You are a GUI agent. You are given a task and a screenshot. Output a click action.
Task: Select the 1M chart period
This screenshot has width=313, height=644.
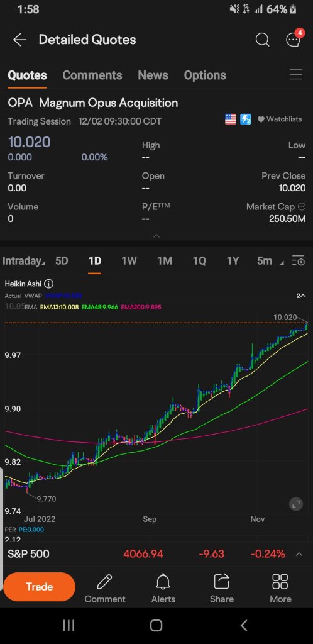click(165, 261)
